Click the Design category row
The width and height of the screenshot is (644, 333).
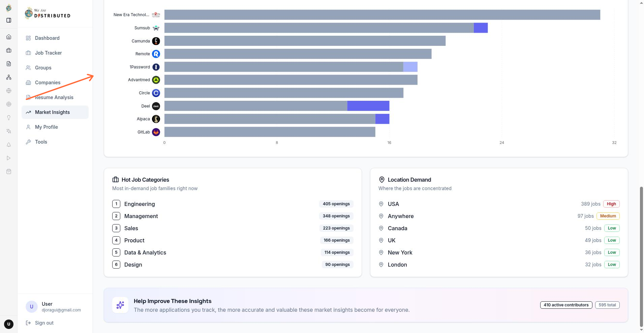(233, 265)
